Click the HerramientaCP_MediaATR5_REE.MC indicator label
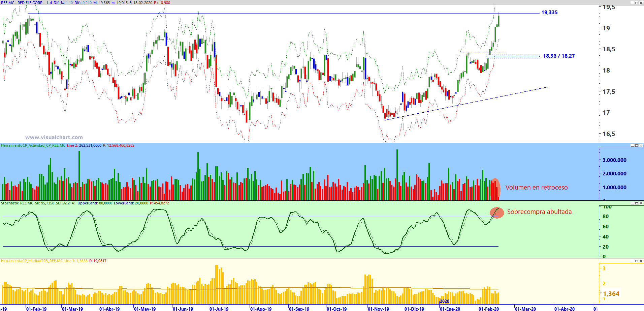Screen dimensions: 644x311 click(x=32, y=261)
